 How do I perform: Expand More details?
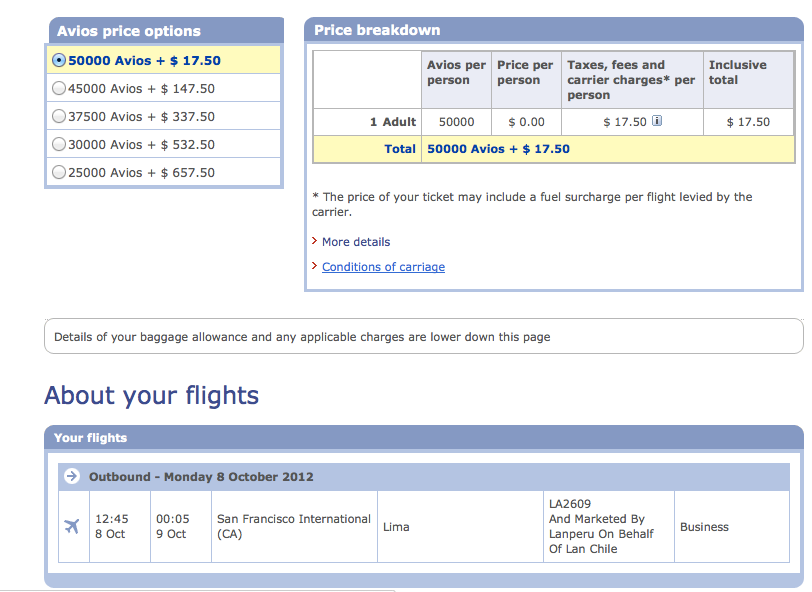tap(356, 242)
